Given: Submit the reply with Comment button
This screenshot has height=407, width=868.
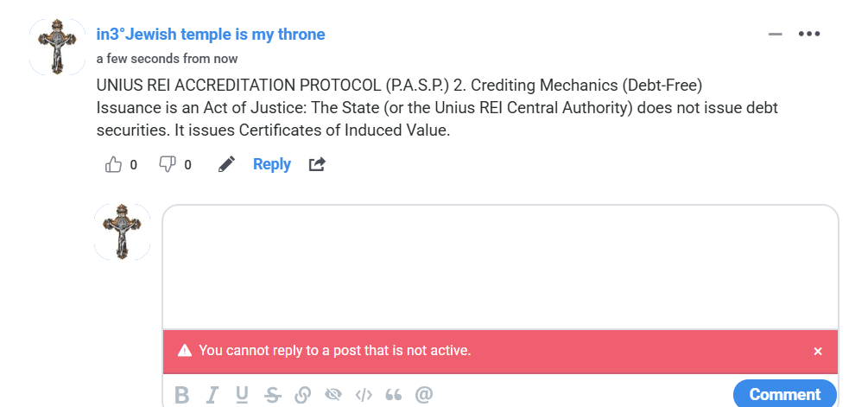Looking at the screenshot, I should pyautogui.click(x=784, y=394).
